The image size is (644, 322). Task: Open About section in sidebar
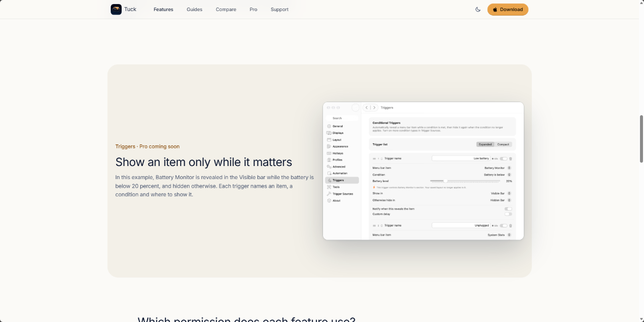point(334,200)
